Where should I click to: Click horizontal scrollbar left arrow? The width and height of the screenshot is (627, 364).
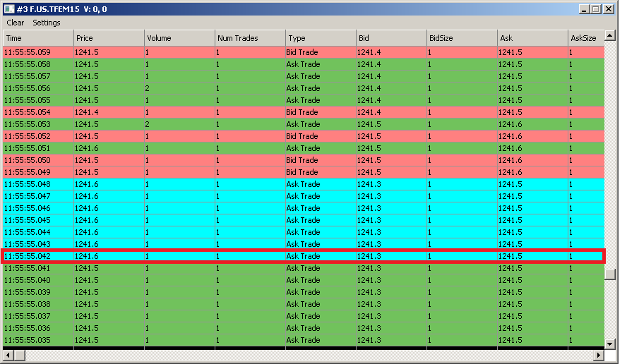8,355
